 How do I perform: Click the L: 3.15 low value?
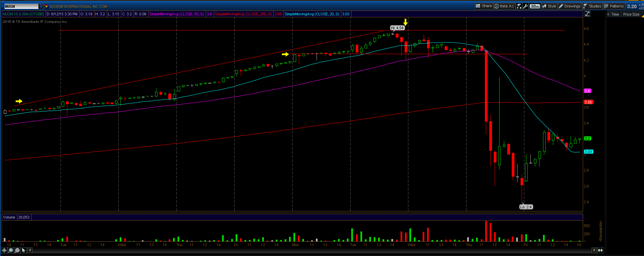click(x=114, y=14)
